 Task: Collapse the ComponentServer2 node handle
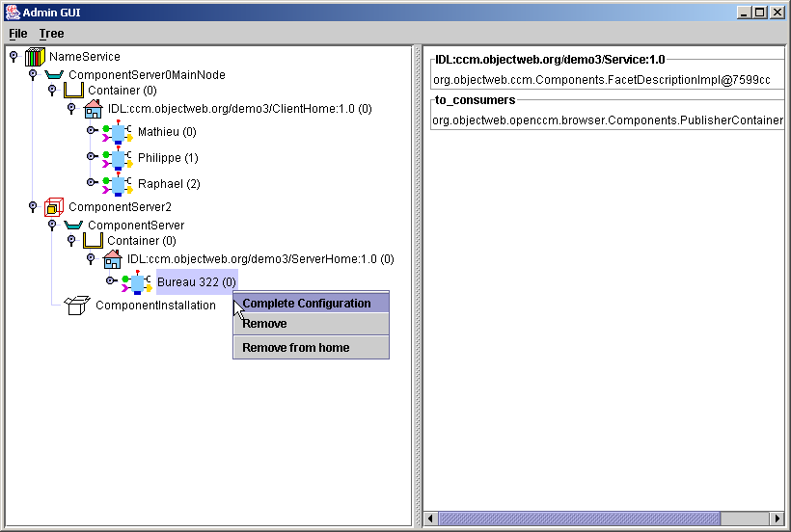33,207
